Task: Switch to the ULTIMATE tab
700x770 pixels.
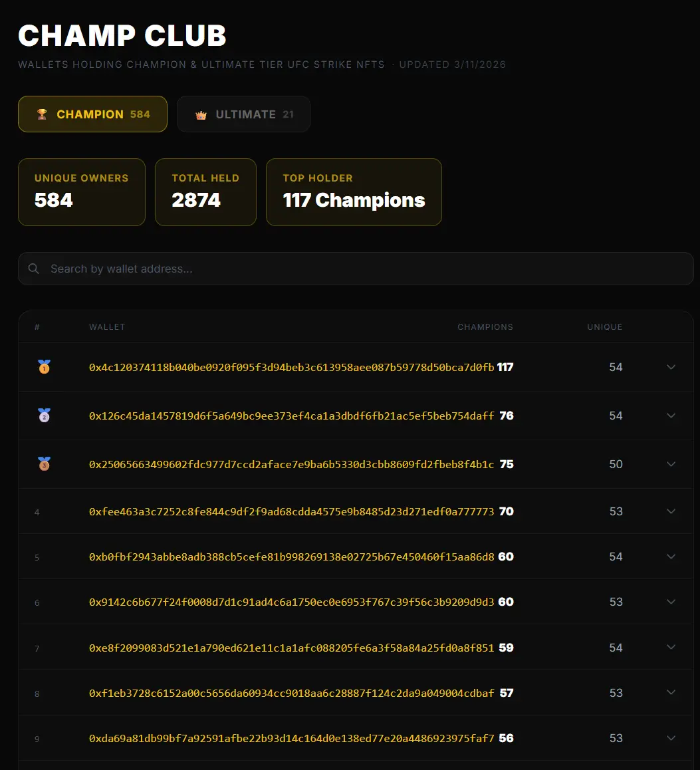Action: pos(243,114)
